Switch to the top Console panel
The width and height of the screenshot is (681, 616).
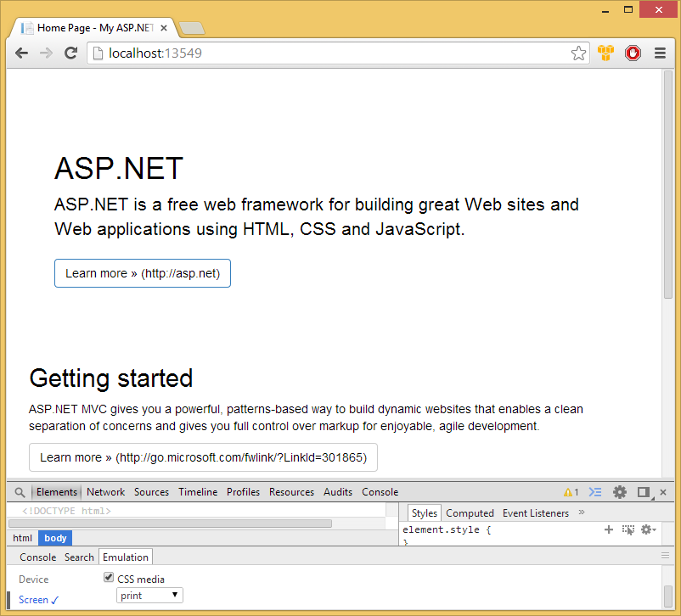point(380,492)
